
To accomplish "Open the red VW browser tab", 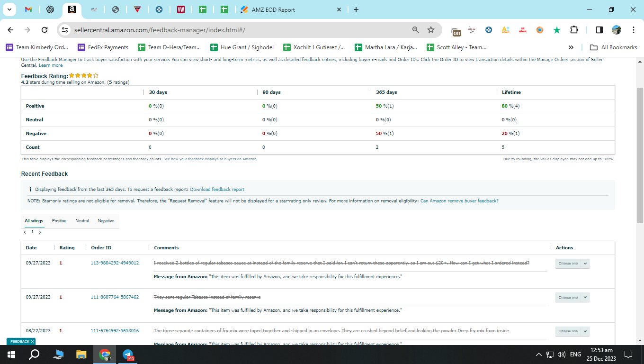I will pos(181,9).
